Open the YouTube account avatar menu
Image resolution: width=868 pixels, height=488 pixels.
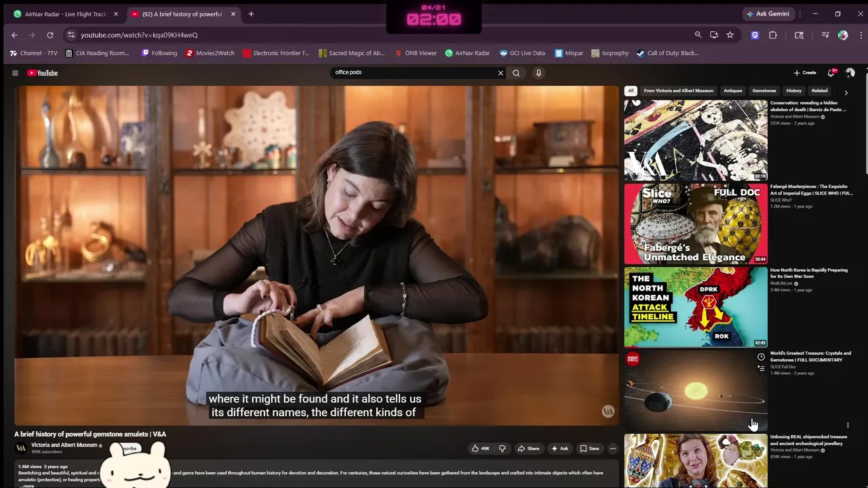[850, 73]
